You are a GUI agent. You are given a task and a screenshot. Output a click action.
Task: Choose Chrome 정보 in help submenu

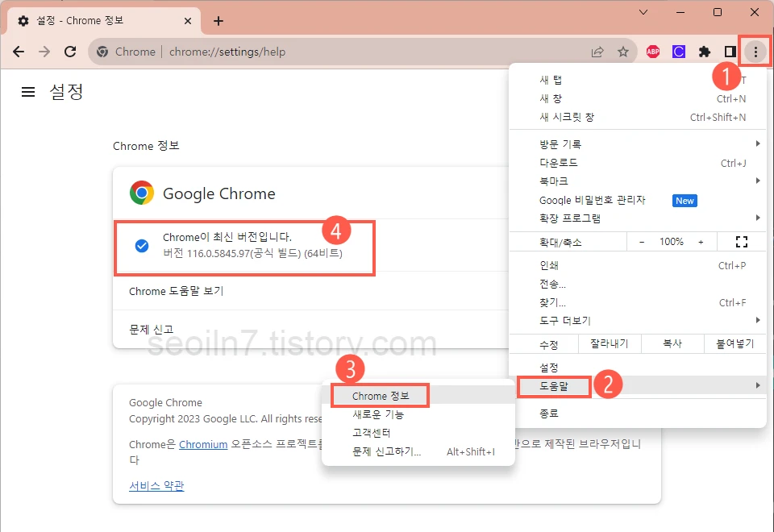418,396
